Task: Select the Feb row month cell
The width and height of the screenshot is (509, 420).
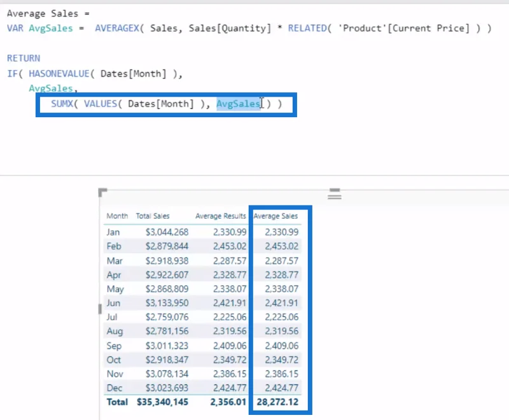Action: (x=114, y=246)
